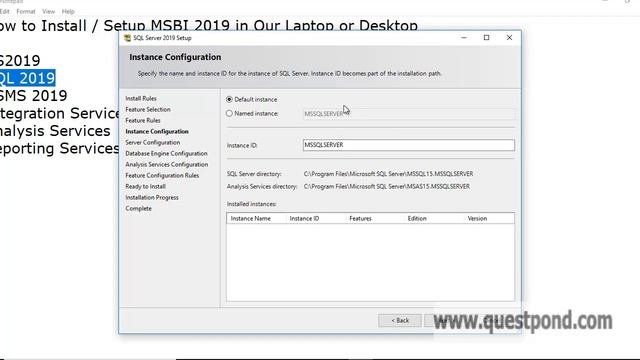Click Feature Selection step in sidebar

[x=148, y=109]
